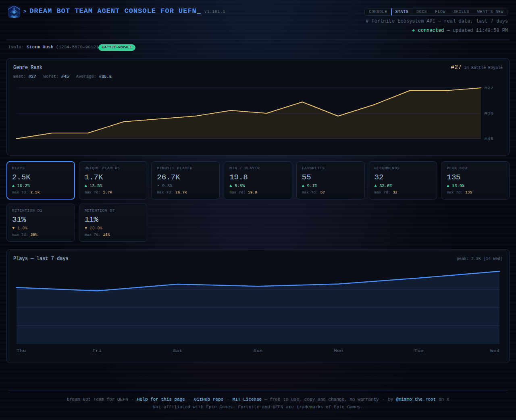The width and height of the screenshot is (516, 420).
Task: Open the @mimmo_the_root profile link
Action: (416, 399)
